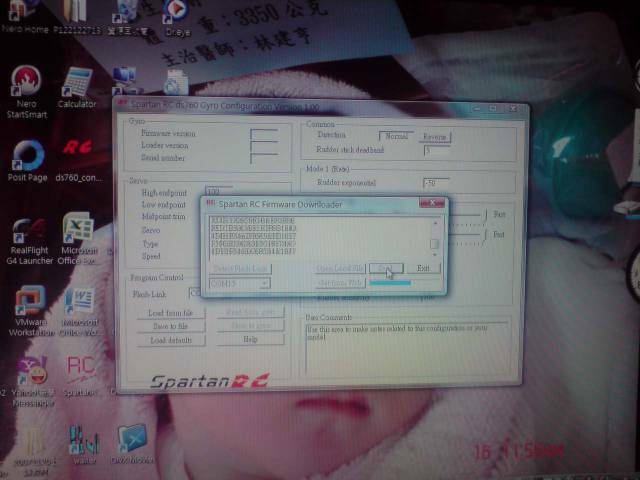Click the firmware hex data text box
The width and height of the screenshot is (640, 480).
[x=320, y=238]
